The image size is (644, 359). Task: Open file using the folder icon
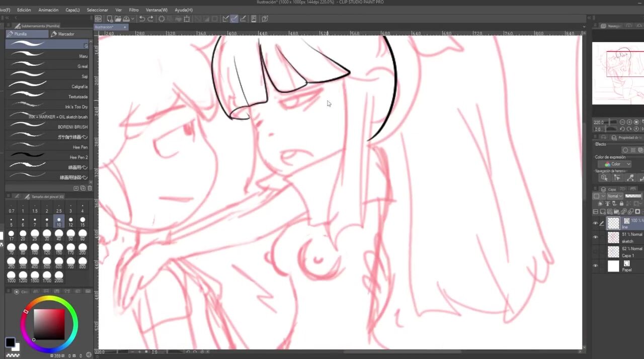[117, 19]
